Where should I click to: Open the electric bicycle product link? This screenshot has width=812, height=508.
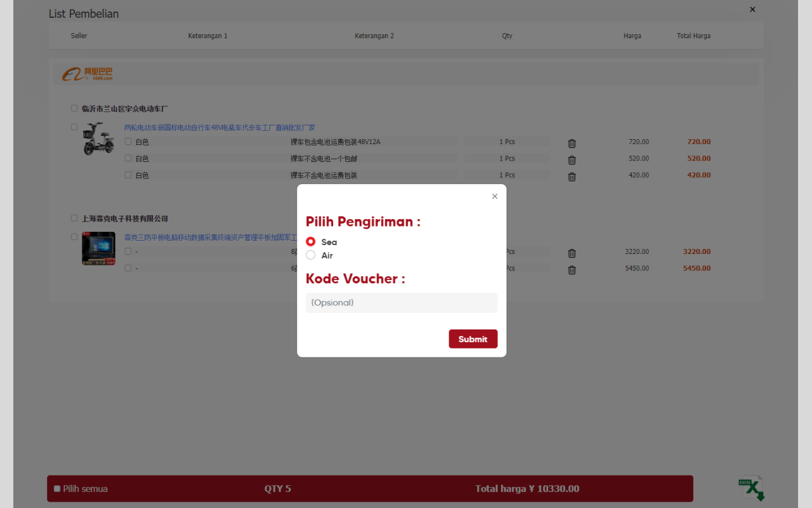click(219, 126)
